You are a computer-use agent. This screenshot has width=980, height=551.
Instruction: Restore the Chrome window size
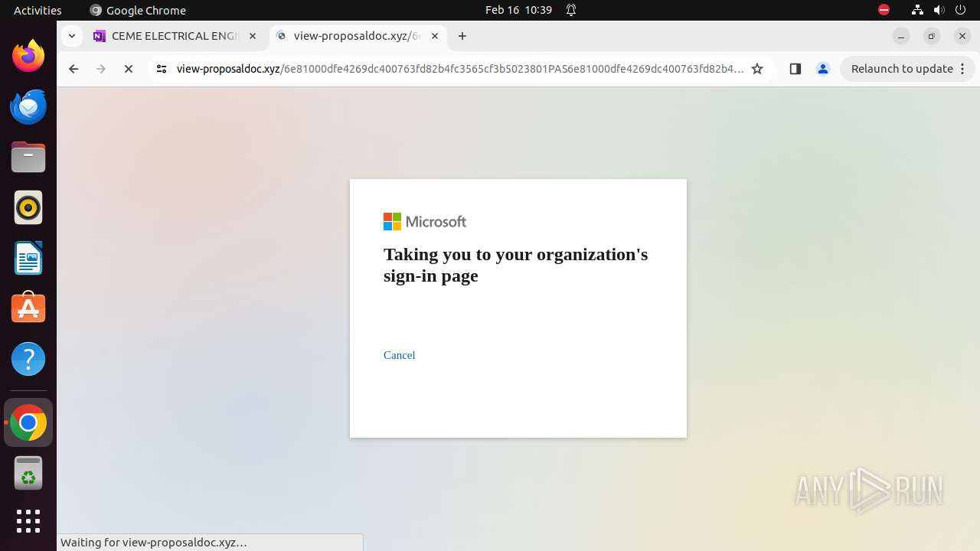point(932,36)
